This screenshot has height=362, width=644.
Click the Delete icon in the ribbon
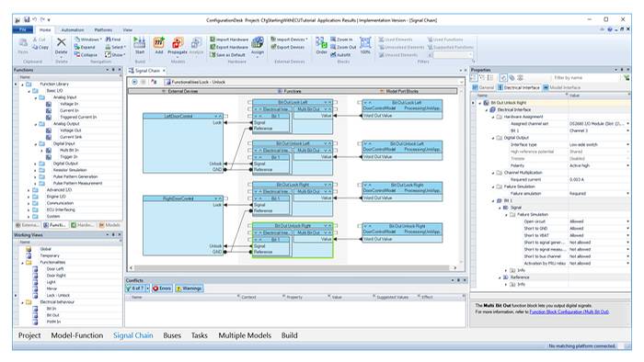pyautogui.click(x=62, y=42)
